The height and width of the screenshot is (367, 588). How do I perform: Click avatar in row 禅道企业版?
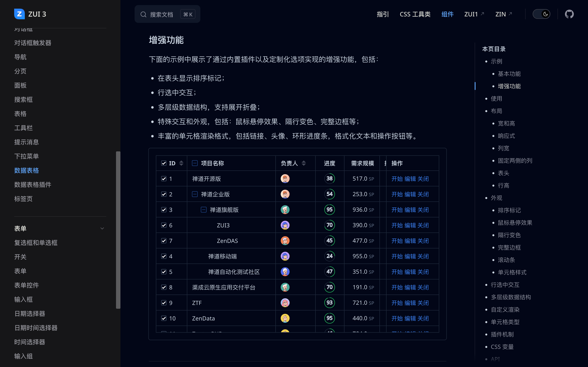pos(285,194)
